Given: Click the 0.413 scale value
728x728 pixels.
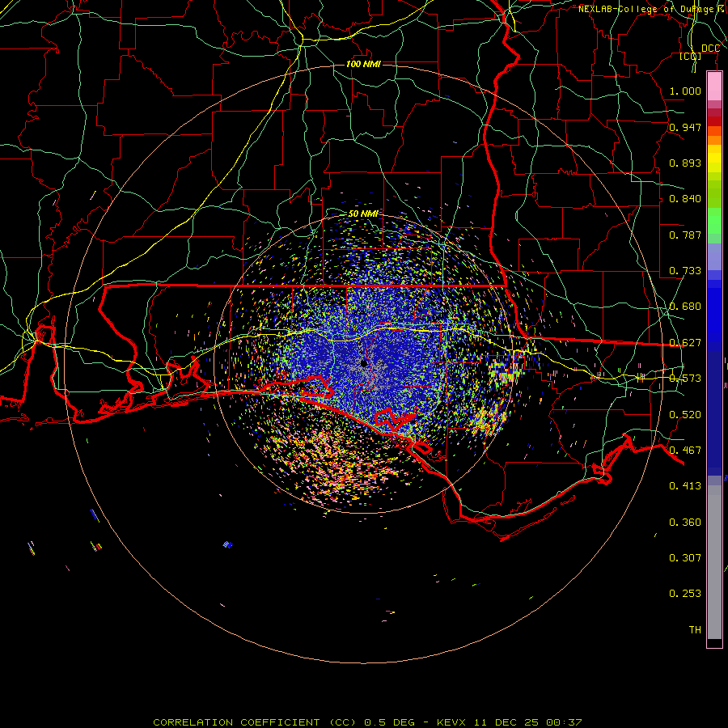Looking at the screenshot, I should [685, 486].
